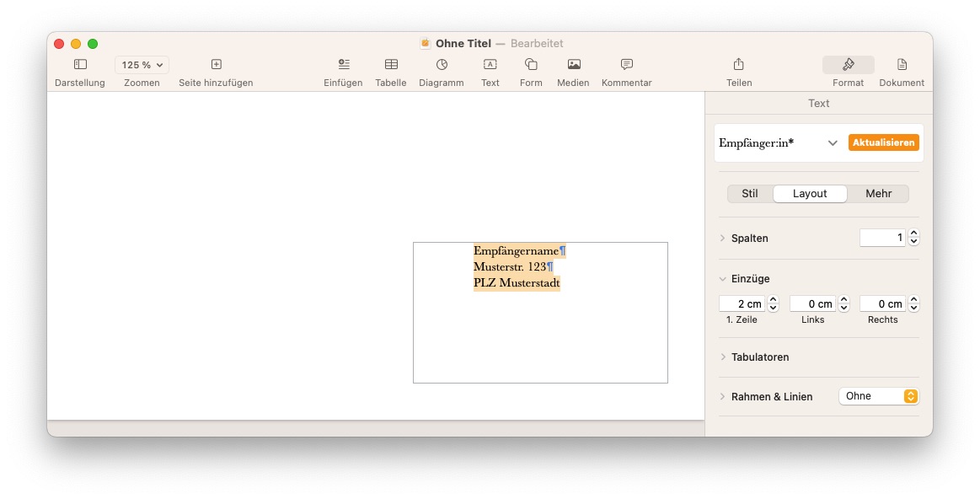
Task: Add a chart via Diagramm icon
Action: pos(442,65)
